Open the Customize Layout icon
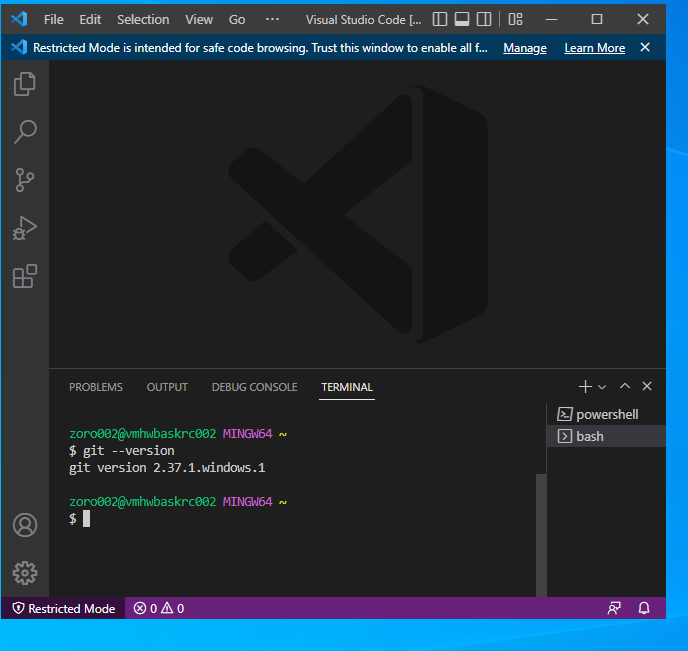 point(516,19)
